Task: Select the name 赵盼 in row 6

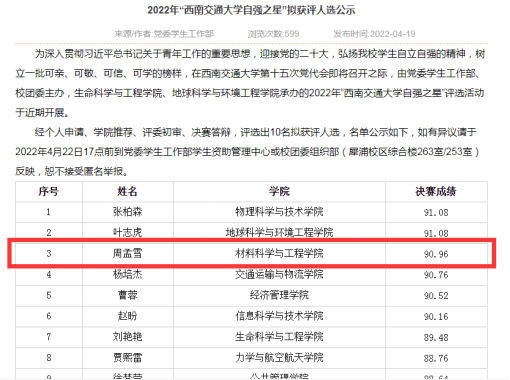Action: [127, 316]
